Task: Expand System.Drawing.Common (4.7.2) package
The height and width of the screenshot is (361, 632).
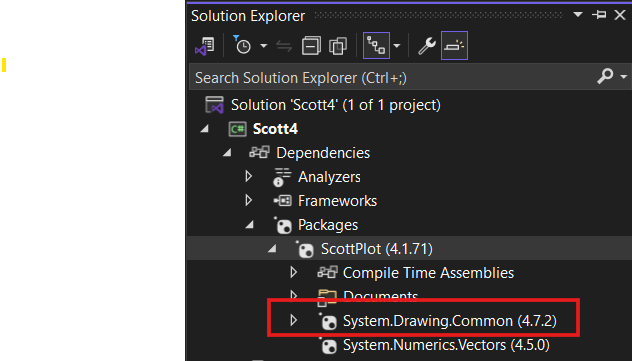Action: click(293, 320)
